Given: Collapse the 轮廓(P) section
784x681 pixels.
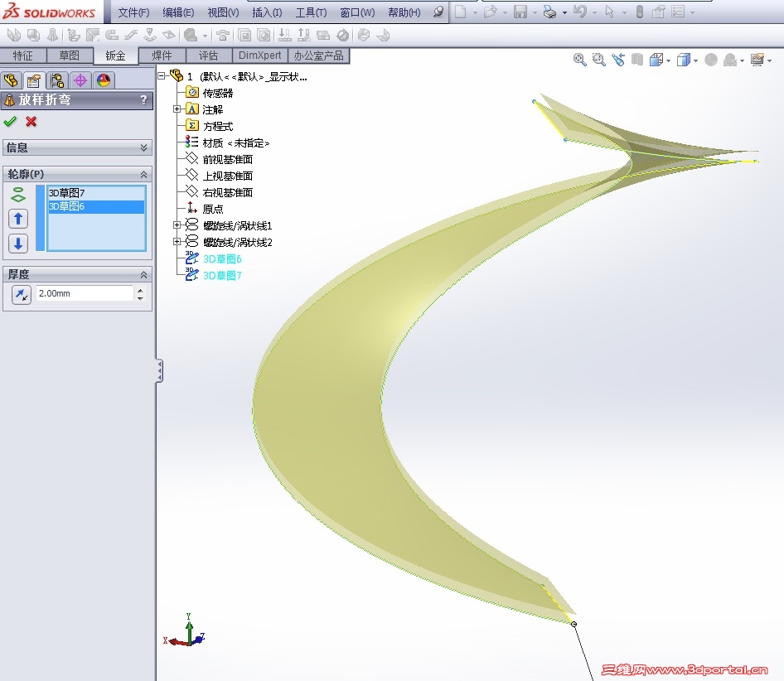Looking at the screenshot, I should point(143,175).
